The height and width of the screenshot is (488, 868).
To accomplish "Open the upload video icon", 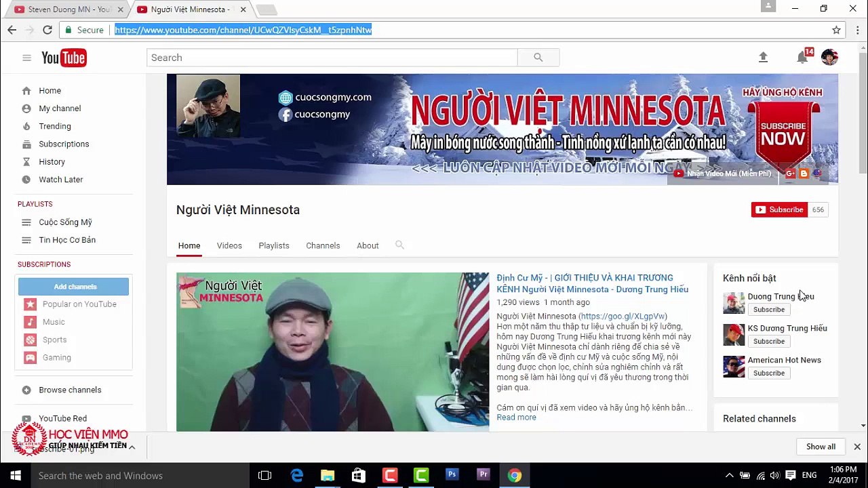I will pos(763,58).
